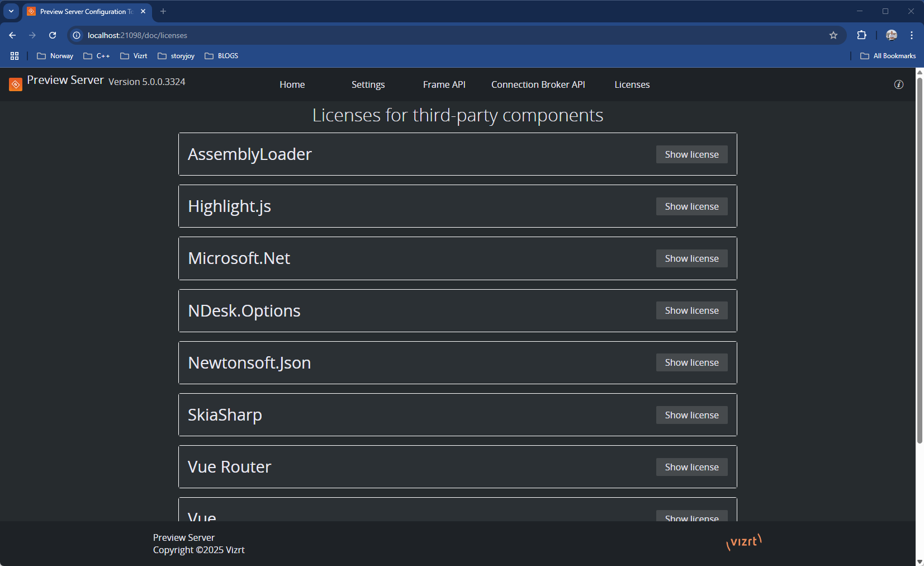Viewport: 924px width, 566px height.
Task: Click the 'Vue Router' component name
Action: coord(229,467)
